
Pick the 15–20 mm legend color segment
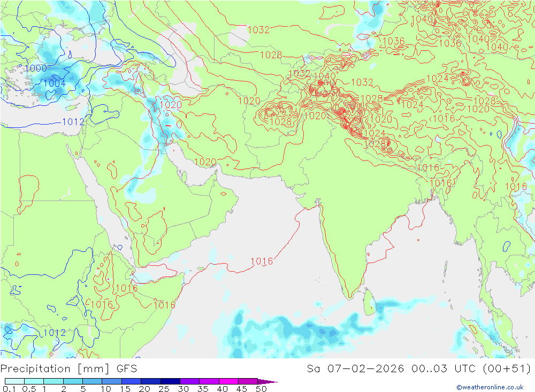(x=131, y=381)
